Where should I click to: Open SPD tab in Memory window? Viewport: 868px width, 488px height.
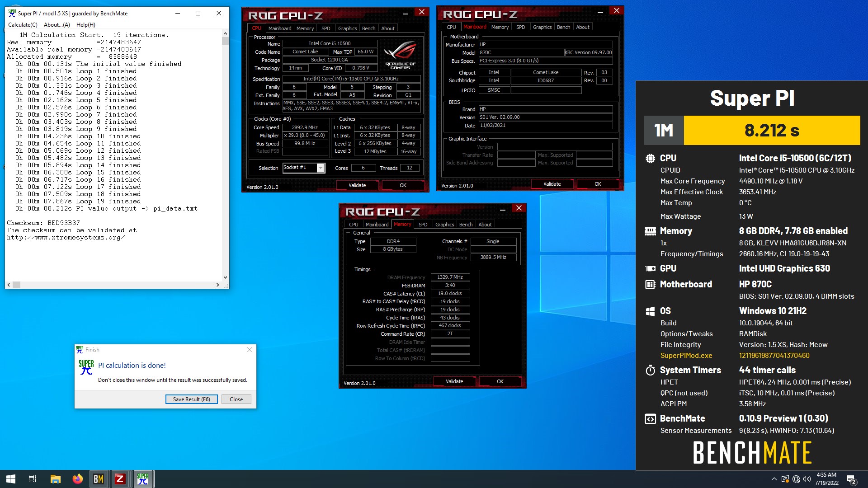[x=423, y=225]
